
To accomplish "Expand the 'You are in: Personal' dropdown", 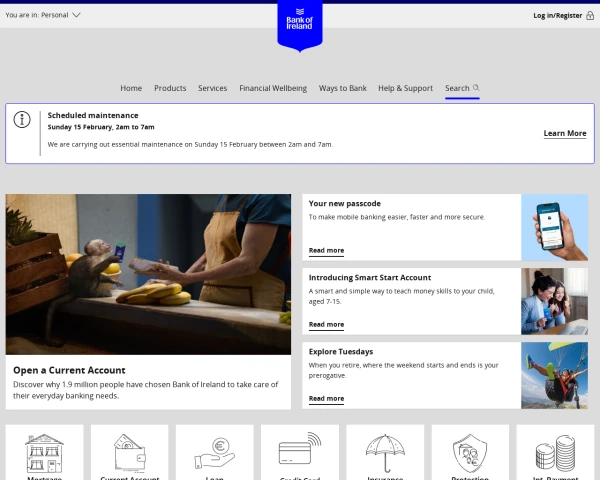I will point(44,15).
